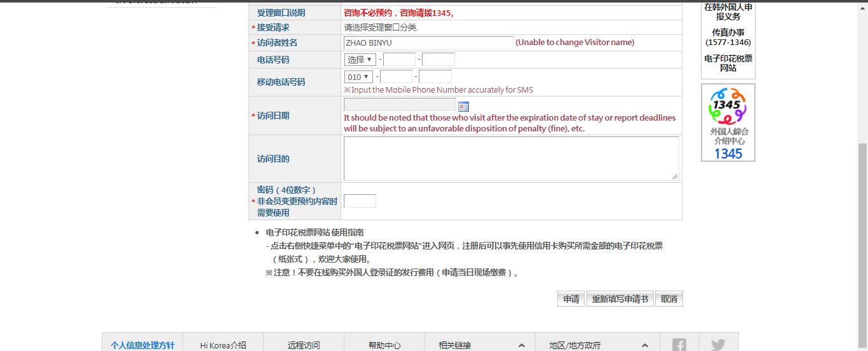Open the visit date calendar picker icon

tap(463, 107)
